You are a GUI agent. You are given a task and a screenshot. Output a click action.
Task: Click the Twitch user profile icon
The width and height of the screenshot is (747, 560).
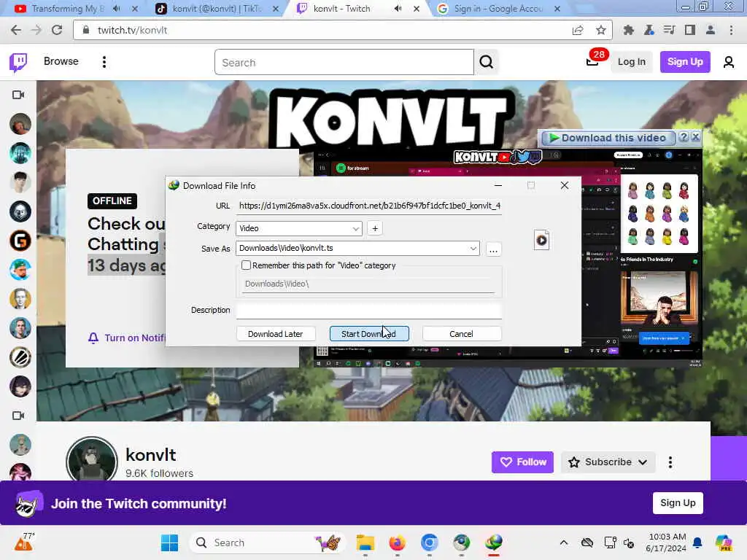729,62
